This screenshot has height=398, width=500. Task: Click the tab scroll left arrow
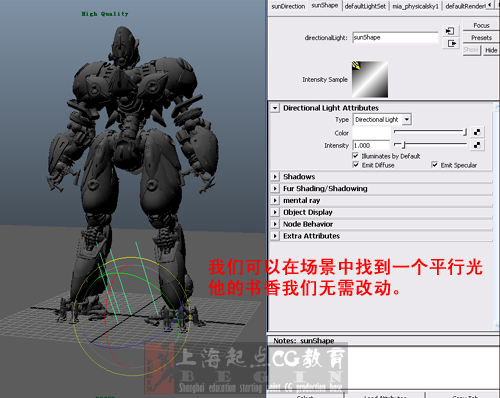pyautogui.click(x=489, y=5)
